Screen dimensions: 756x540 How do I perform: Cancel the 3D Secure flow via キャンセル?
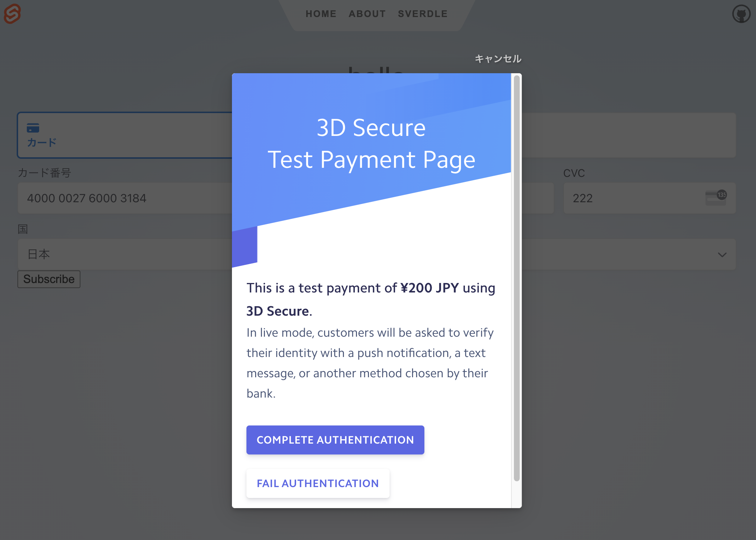498,58
